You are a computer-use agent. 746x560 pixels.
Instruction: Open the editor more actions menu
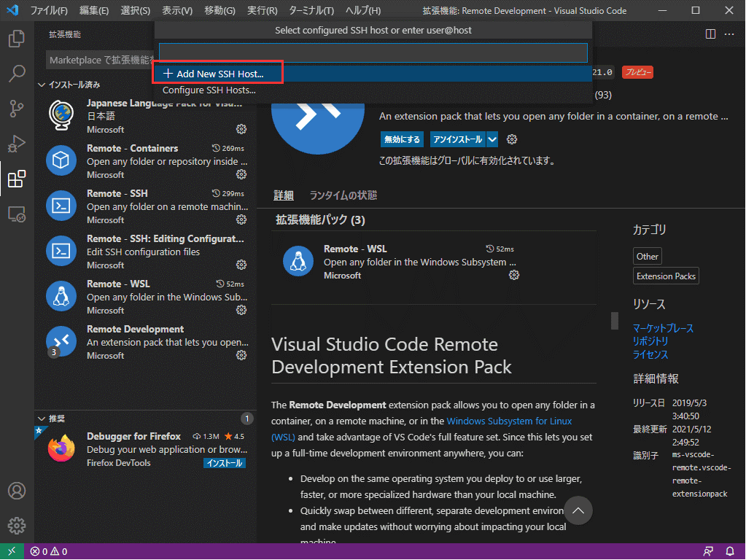tap(729, 34)
